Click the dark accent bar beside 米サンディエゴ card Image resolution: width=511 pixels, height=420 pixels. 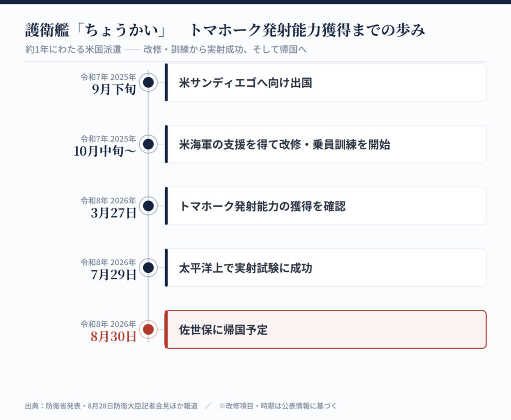[166, 82]
